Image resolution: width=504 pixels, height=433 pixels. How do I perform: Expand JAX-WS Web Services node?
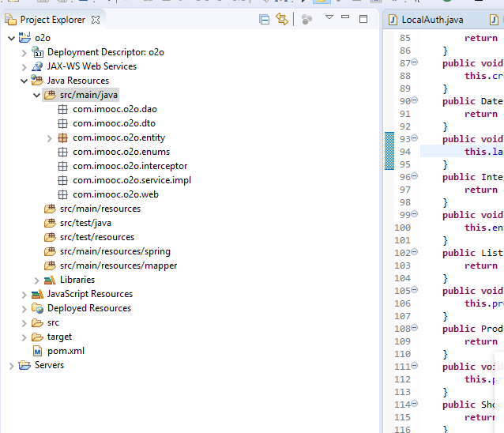click(x=24, y=67)
